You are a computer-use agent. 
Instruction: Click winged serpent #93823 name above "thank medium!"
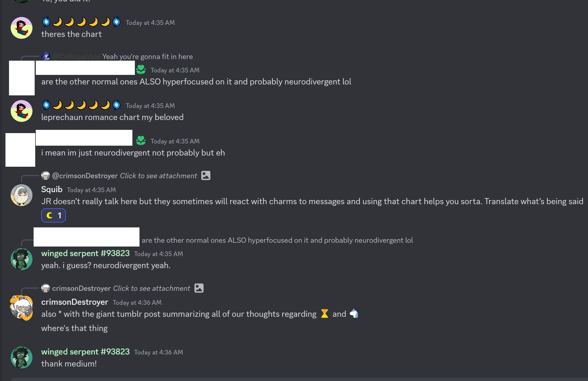click(85, 352)
